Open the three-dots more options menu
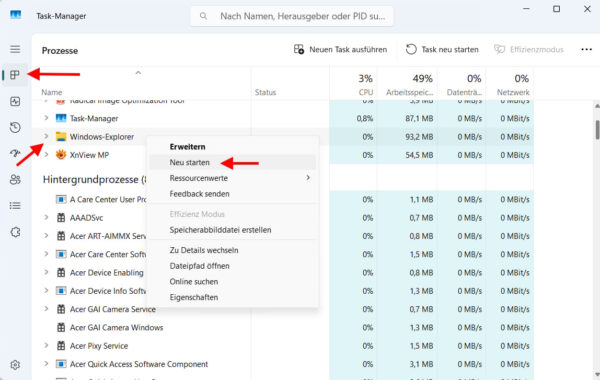The height and width of the screenshot is (380, 600). 586,49
